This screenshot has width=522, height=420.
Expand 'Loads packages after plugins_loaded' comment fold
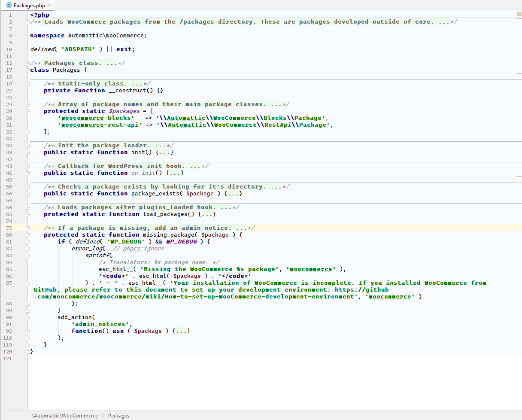coord(28,207)
